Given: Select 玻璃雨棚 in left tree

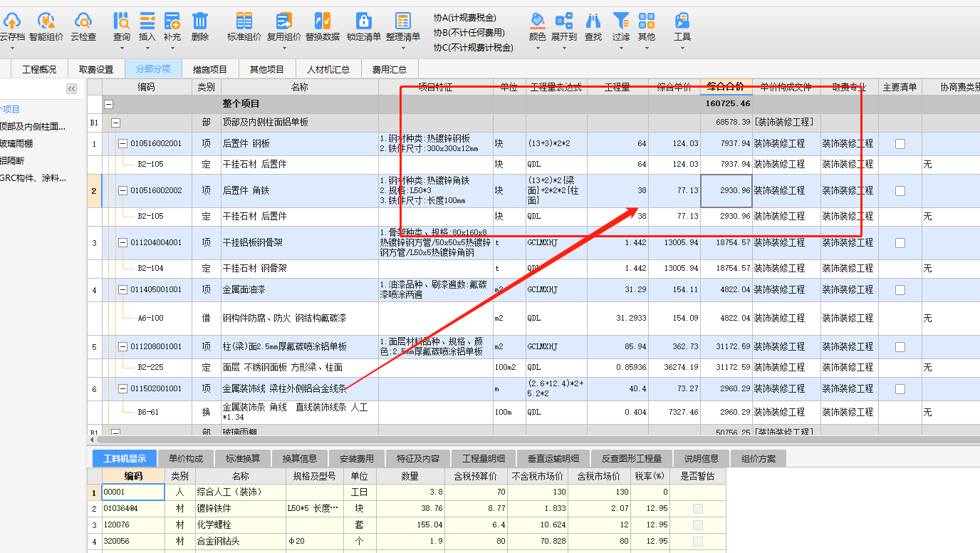Looking at the screenshot, I should point(16,144).
